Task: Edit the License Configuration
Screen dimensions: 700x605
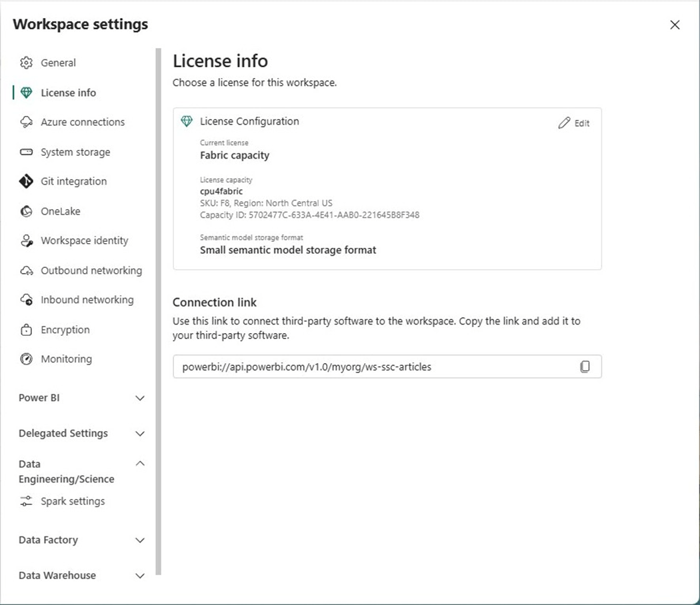Action: [574, 123]
